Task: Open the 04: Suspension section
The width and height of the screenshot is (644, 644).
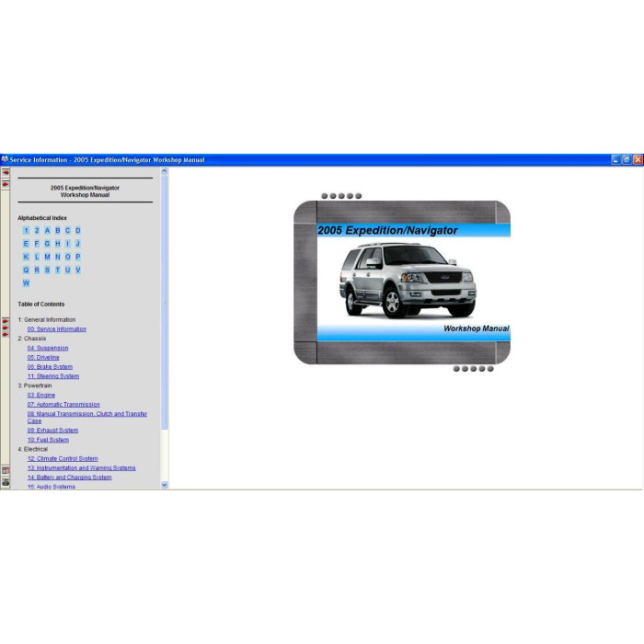Action: click(48, 348)
